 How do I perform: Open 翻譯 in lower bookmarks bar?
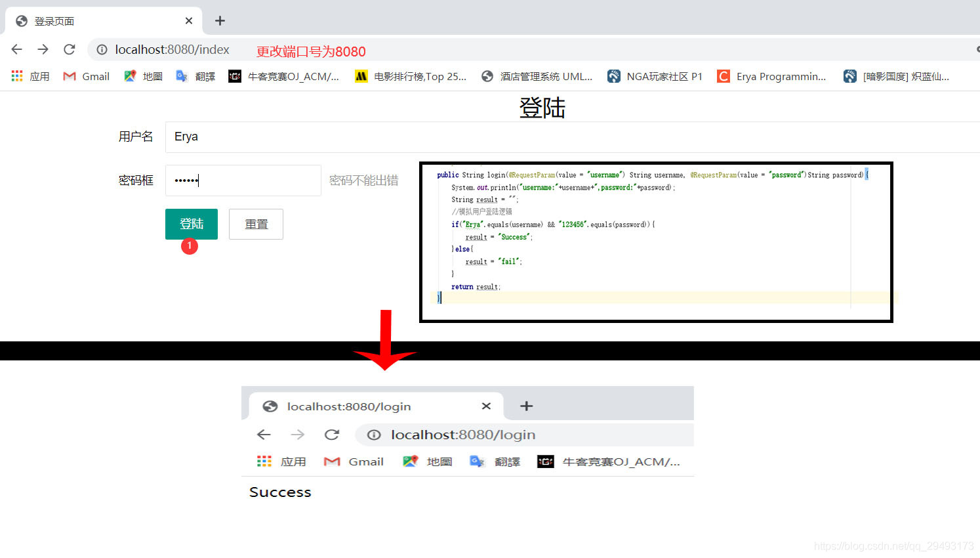pyautogui.click(x=495, y=461)
